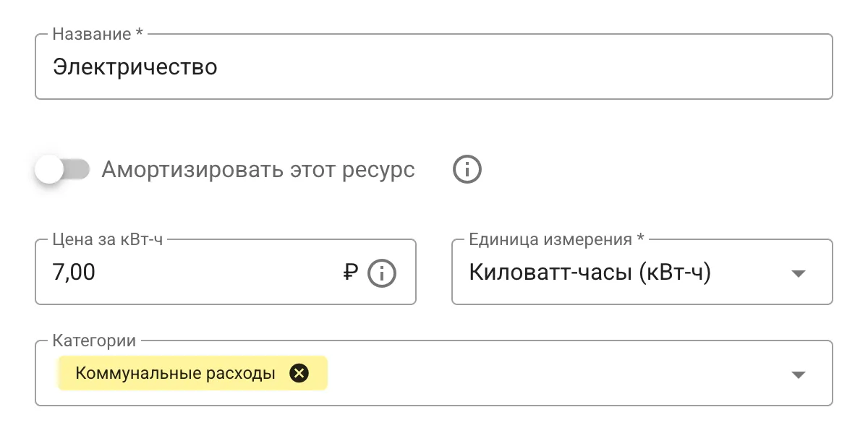This screenshot has width=868, height=441.
Task: Select the info circle after Амортизировать этот ресурс
Action: [467, 169]
